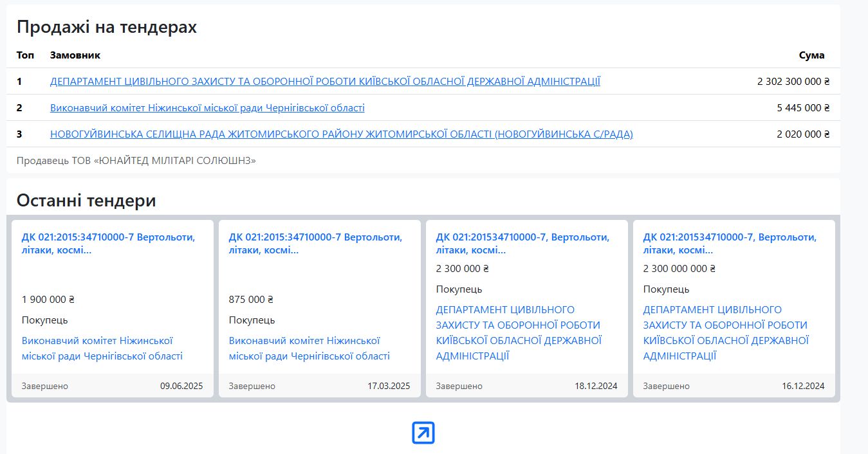Click the Сума column header

point(811,55)
